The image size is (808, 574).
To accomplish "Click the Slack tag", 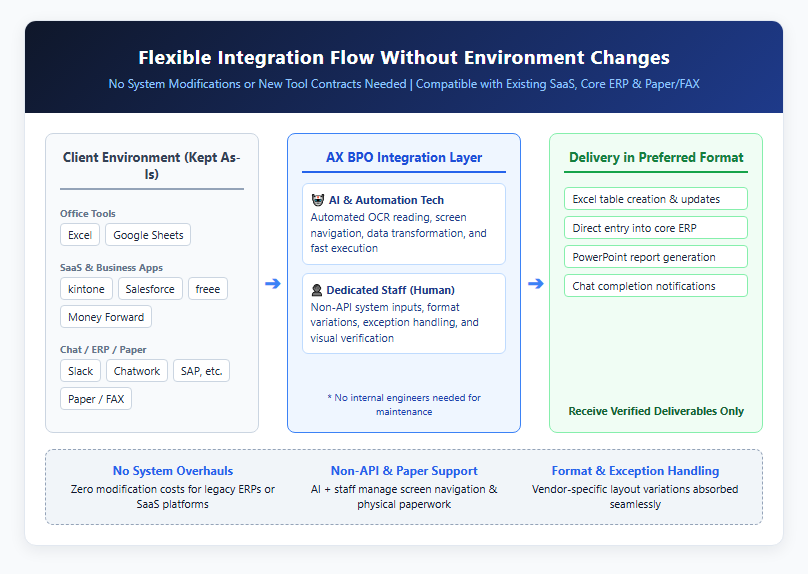I will (x=80, y=371).
